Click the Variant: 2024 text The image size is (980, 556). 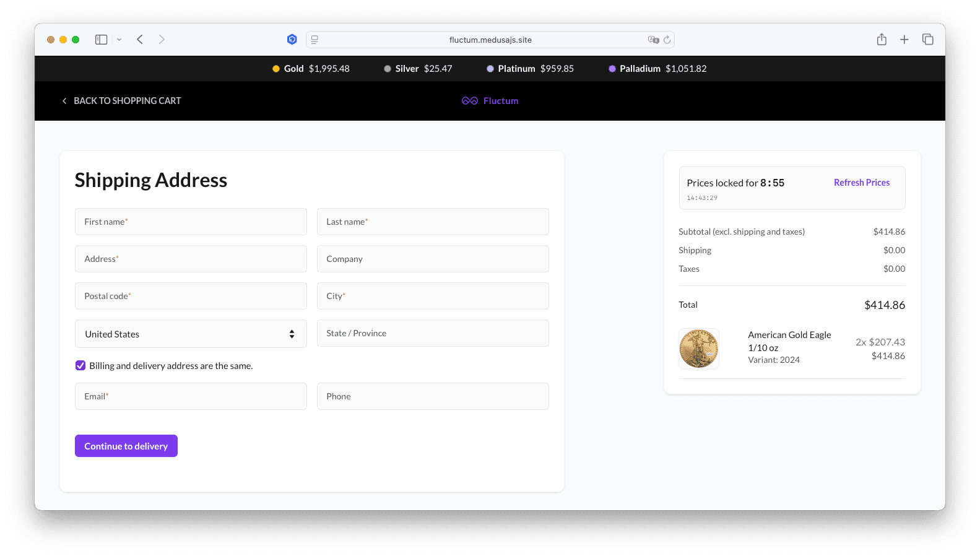coord(774,360)
